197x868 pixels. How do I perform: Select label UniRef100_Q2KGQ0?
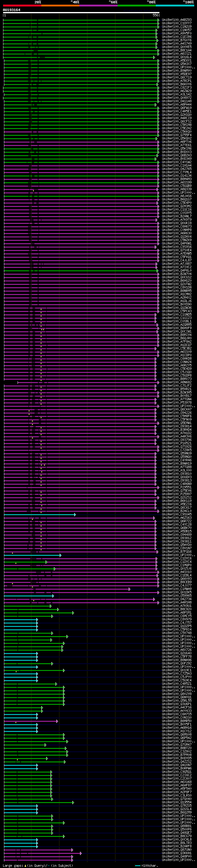(x=177, y=115)
